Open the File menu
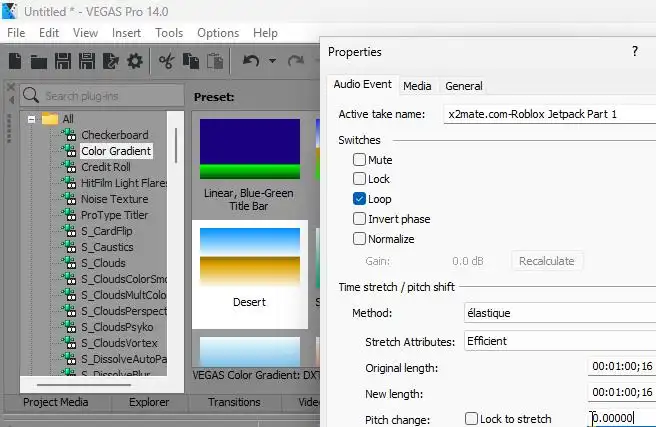This screenshot has height=427, width=656. pos(16,33)
